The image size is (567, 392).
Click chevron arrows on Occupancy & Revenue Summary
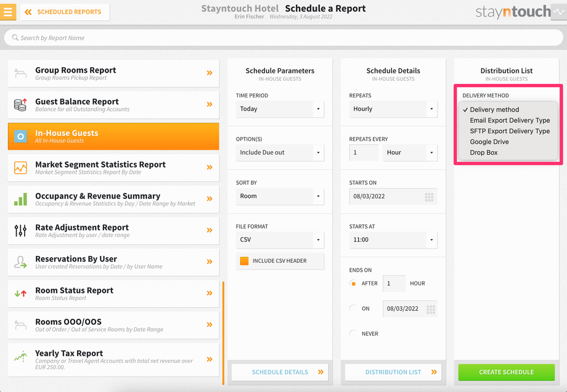point(210,199)
